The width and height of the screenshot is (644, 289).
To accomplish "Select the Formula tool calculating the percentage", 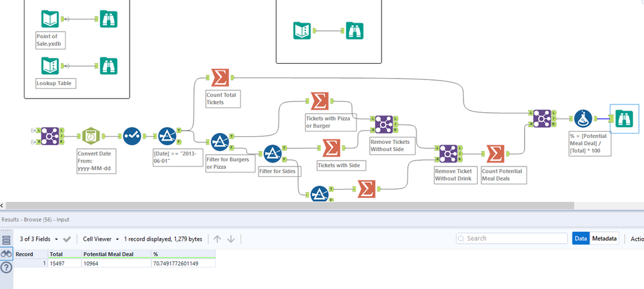I will tap(583, 119).
